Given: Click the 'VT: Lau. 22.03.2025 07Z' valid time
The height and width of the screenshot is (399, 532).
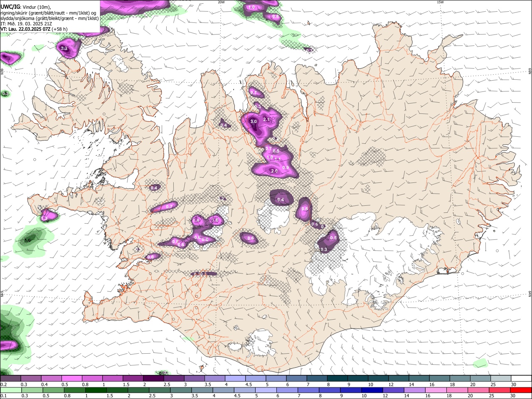Looking at the screenshot, I should point(26,30).
